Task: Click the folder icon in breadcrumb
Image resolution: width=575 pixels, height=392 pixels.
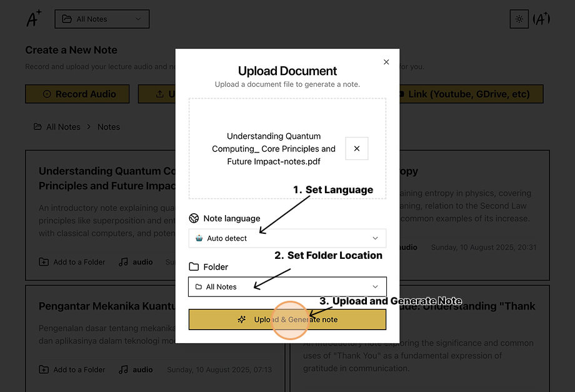Action: tap(37, 126)
